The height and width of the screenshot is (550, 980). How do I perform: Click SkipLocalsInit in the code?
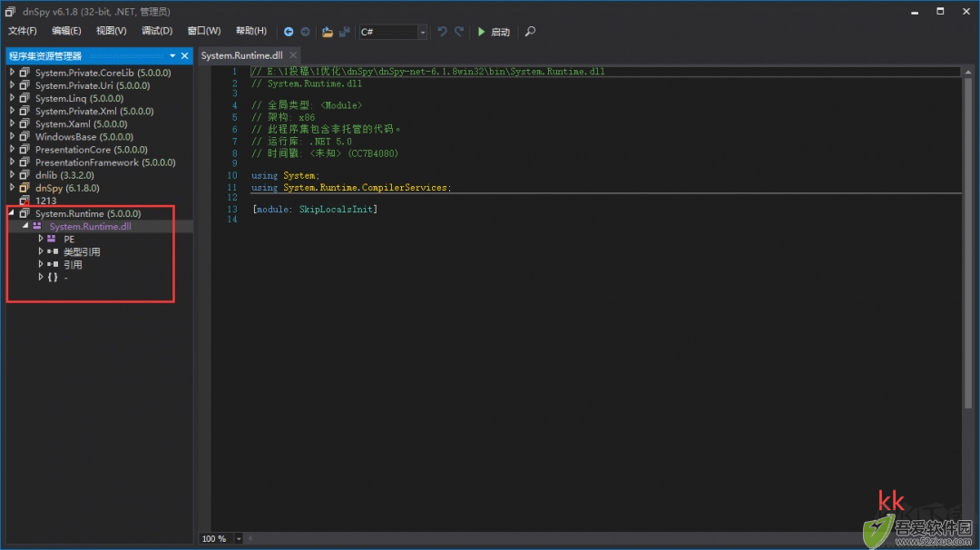point(336,210)
